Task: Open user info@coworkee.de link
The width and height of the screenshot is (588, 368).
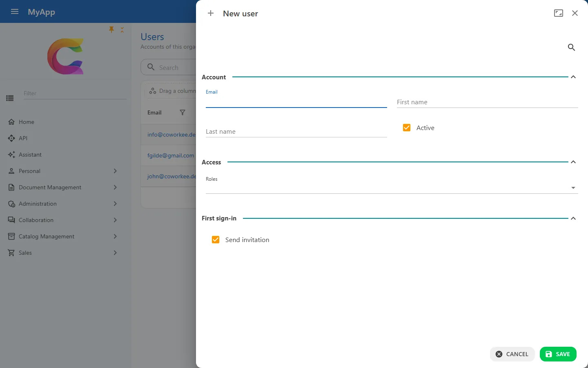Action: pos(171,135)
